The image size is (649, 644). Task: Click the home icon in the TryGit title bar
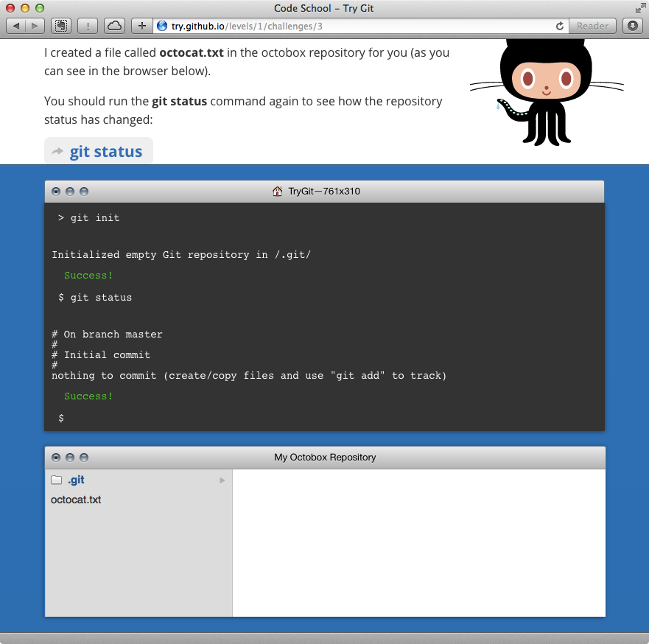coord(277,192)
